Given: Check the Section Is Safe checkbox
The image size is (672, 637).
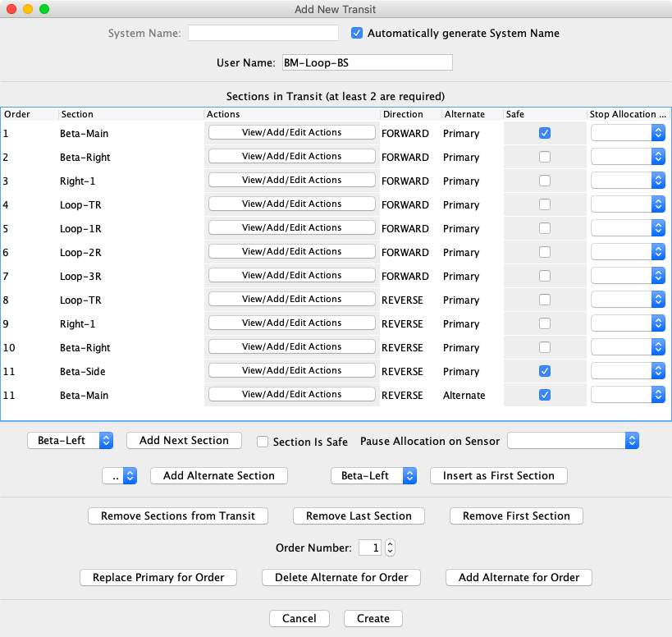Looking at the screenshot, I should click(263, 442).
